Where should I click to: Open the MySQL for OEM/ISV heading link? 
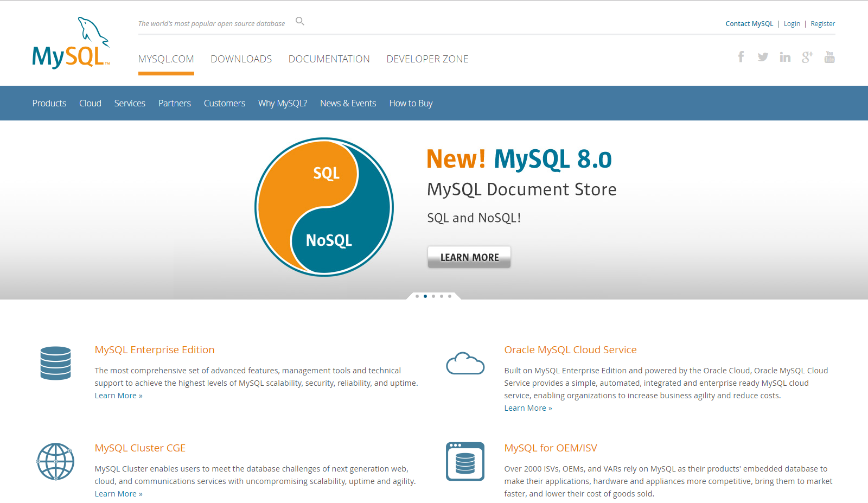(x=551, y=448)
